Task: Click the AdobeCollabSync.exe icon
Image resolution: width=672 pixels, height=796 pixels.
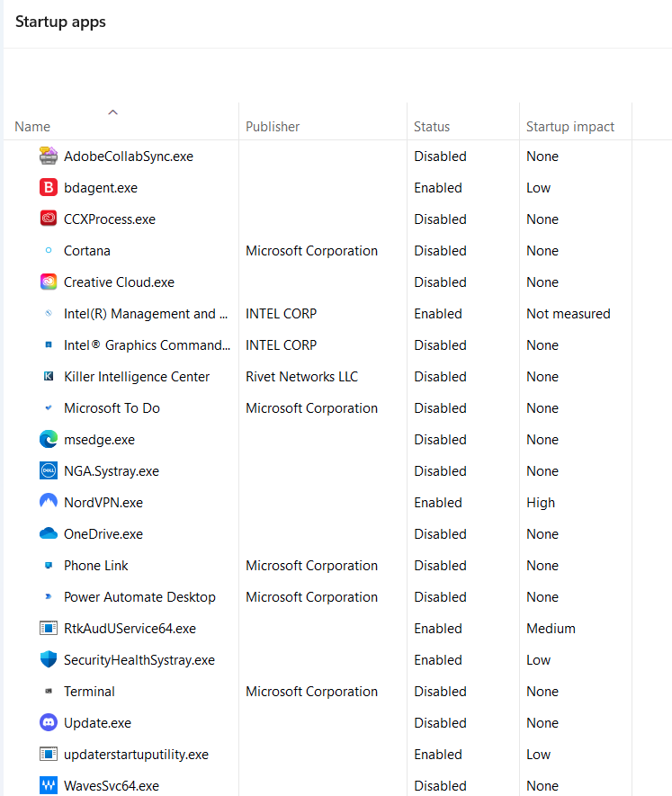Action: [49, 156]
